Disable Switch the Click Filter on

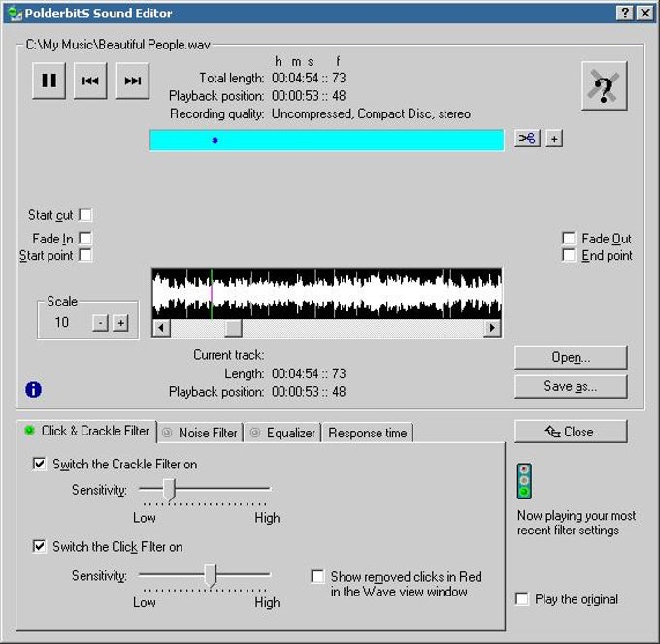39,546
